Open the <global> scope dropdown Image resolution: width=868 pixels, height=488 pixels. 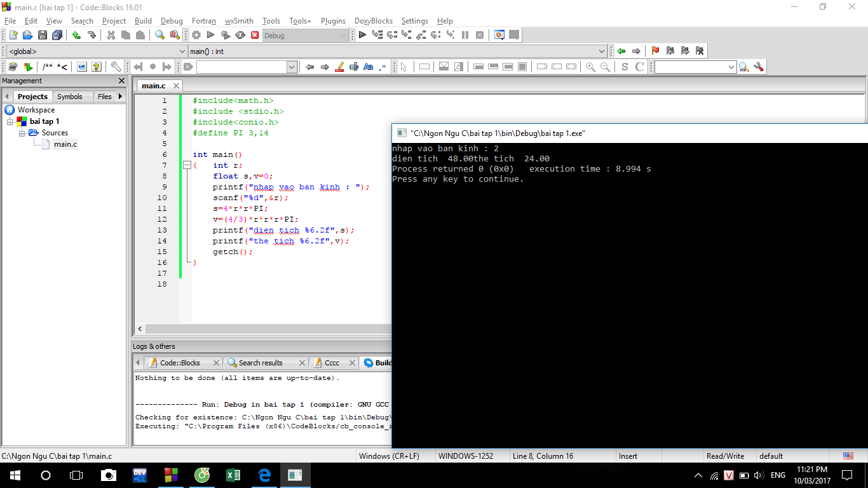182,51
